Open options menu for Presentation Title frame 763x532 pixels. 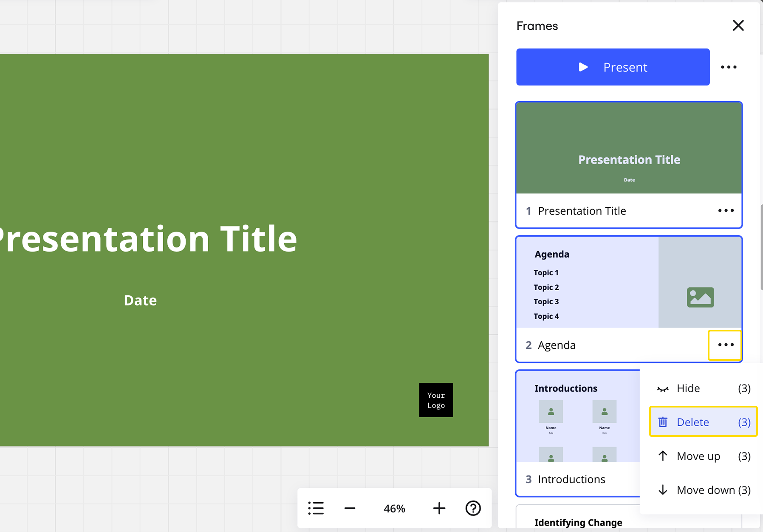coord(726,211)
